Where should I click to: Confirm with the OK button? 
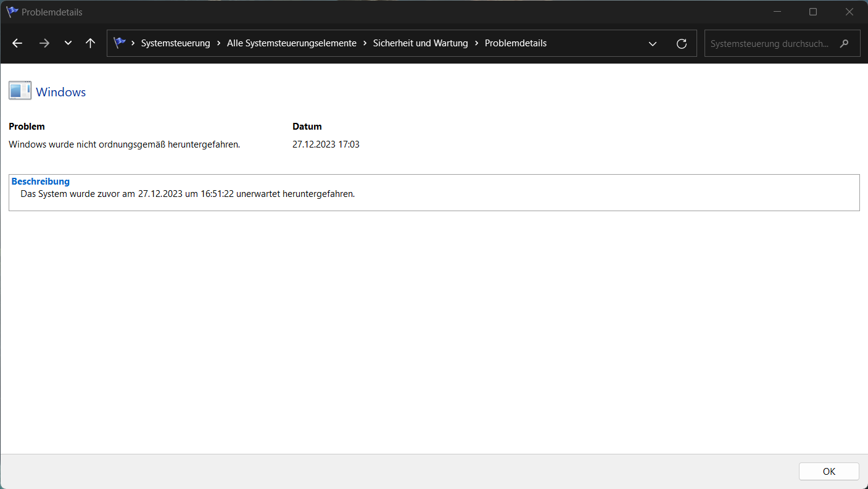pos(829,471)
